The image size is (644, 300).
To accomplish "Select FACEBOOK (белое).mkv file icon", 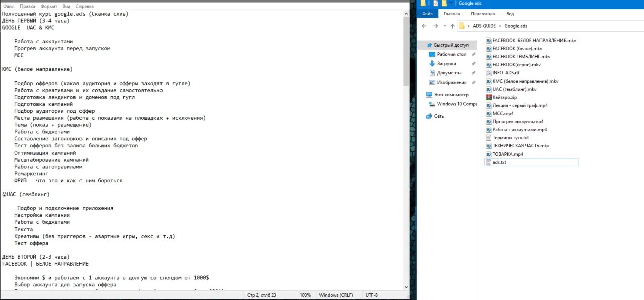I will pos(488,48).
